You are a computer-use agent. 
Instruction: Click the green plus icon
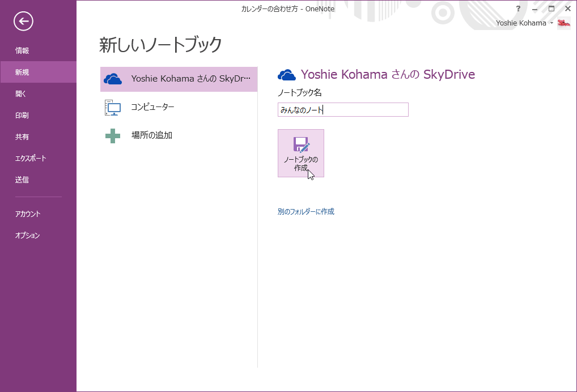click(113, 136)
